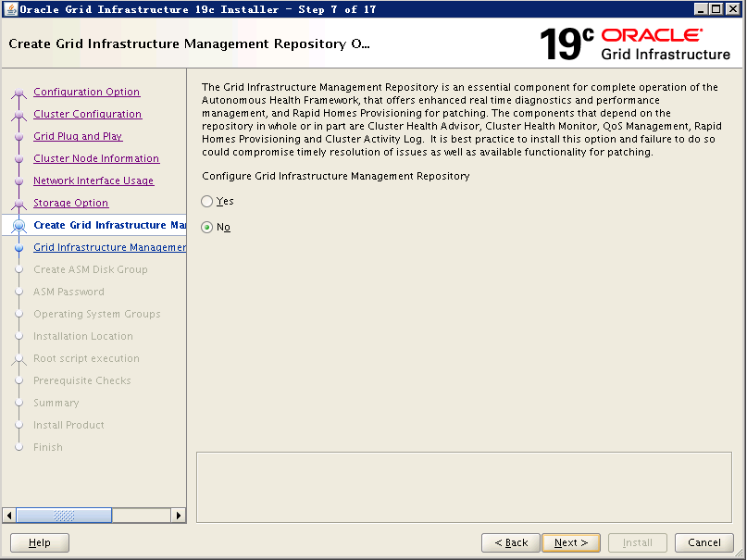Close the installer window
The width and height of the screenshot is (747, 560).
click(732, 9)
